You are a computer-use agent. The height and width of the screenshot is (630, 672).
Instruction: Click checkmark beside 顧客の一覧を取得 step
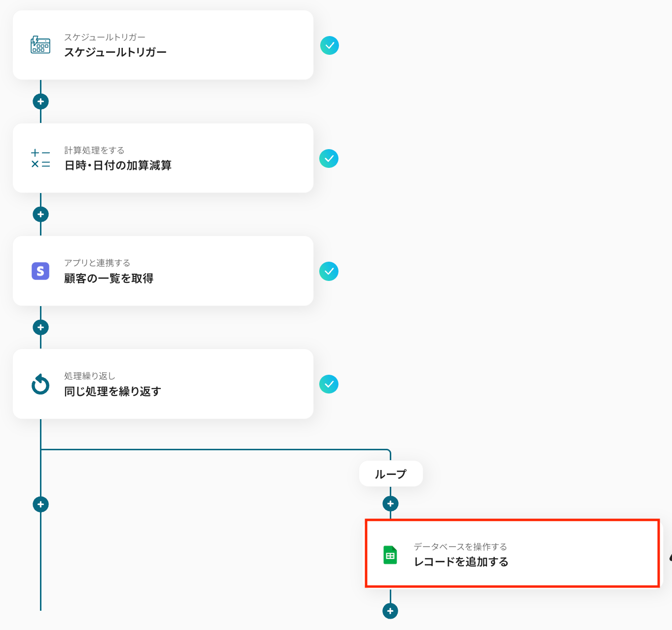click(x=329, y=271)
